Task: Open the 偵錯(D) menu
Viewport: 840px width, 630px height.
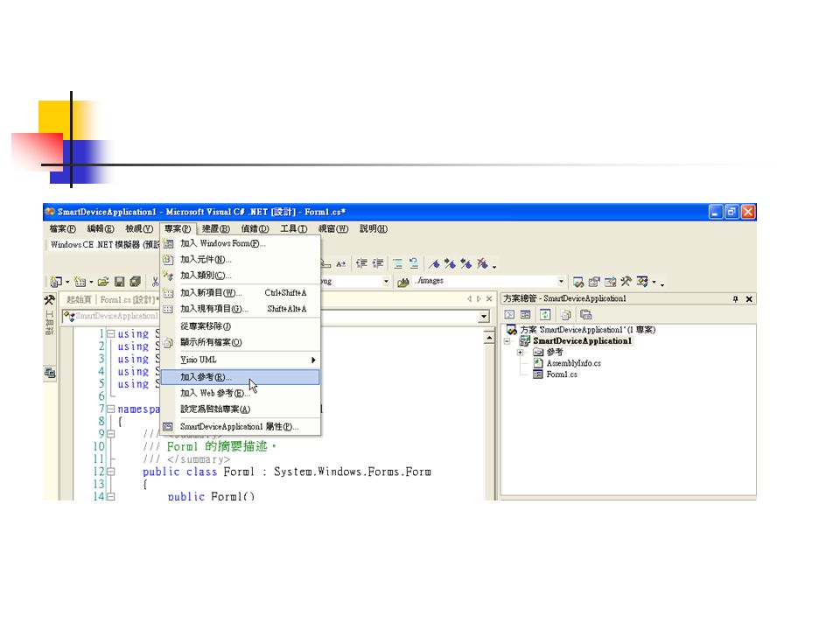Action: (255, 228)
